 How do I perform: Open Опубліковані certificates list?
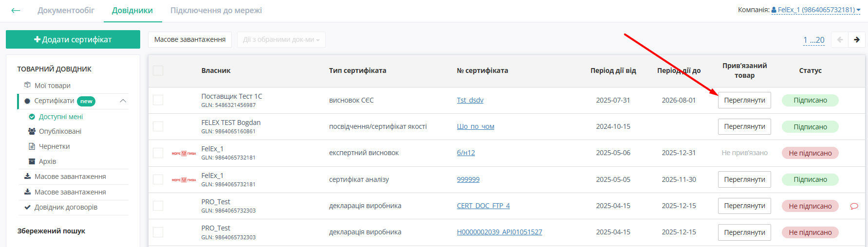click(60, 131)
